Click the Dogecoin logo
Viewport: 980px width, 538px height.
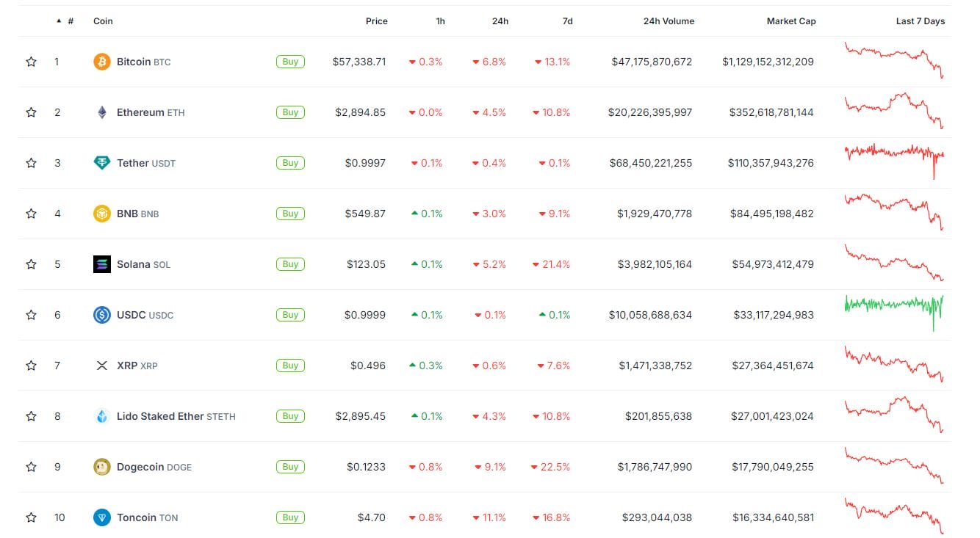pyautogui.click(x=102, y=467)
